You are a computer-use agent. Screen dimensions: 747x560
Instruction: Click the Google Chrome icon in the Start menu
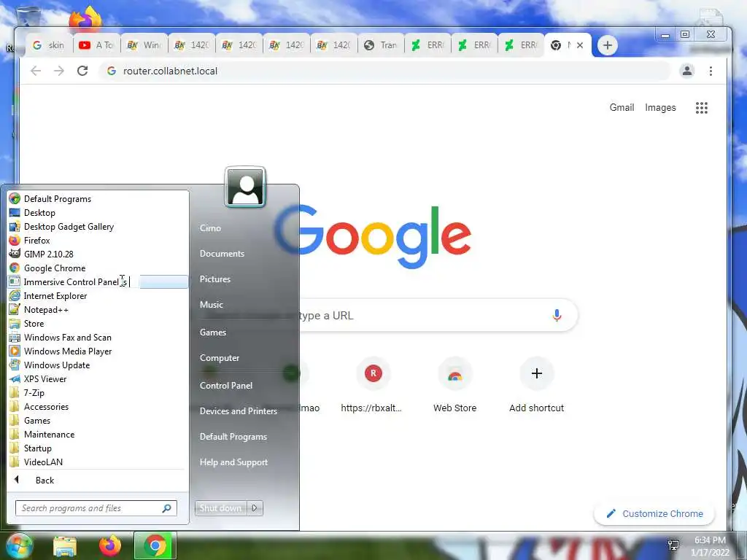(15, 268)
